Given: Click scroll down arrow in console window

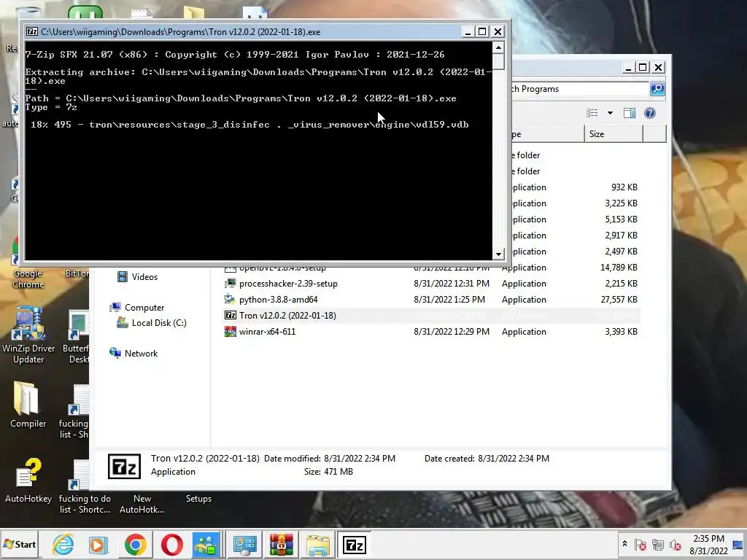Looking at the screenshot, I should (498, 254).
